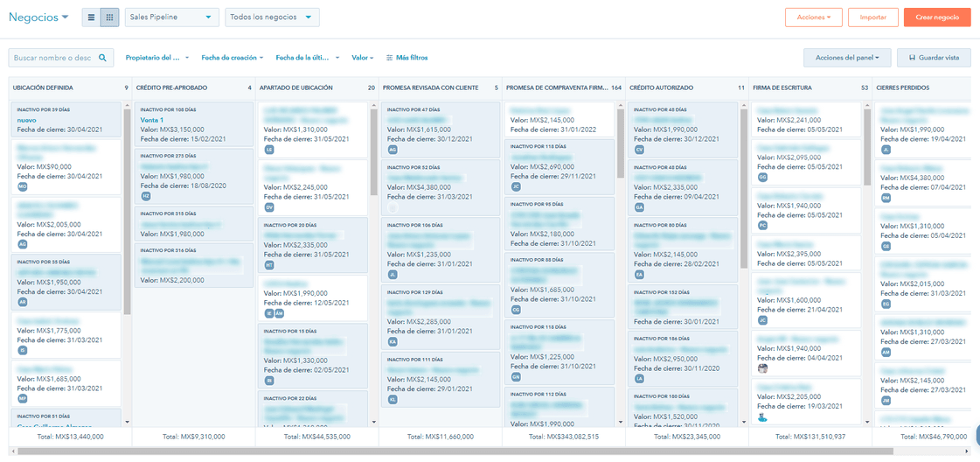Click the DV avatar on MX$2,245,000 deal

(x=269, y=206)
